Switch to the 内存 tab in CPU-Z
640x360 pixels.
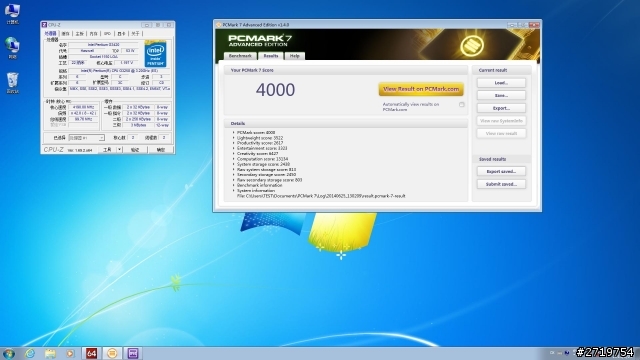point(93,33)
